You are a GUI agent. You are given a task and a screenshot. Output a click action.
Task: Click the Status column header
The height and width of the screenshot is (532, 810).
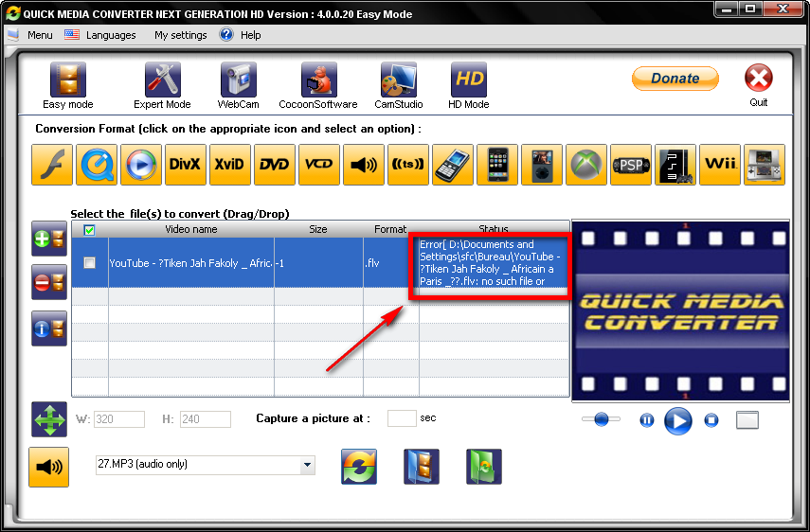(494, 229)
